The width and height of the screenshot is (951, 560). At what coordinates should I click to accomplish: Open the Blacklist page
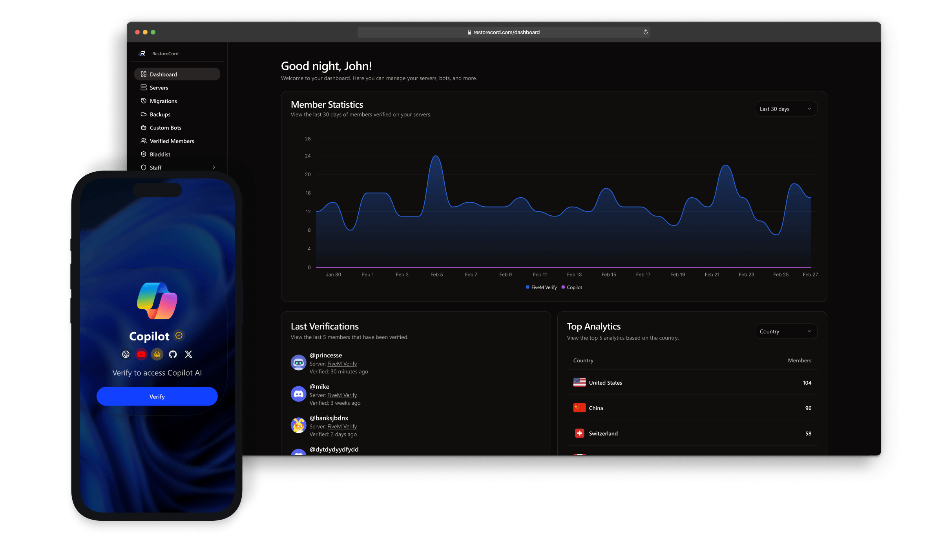click(x=177, y=154)
